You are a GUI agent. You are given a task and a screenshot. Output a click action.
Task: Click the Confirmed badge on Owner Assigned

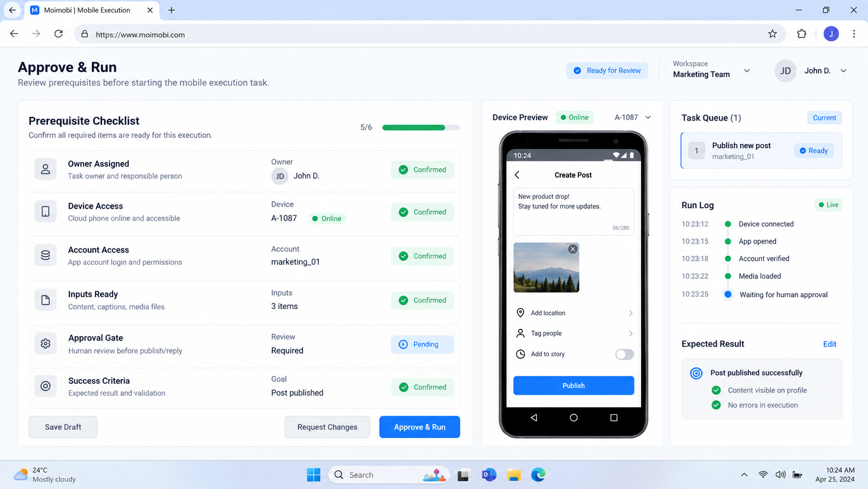422,169
